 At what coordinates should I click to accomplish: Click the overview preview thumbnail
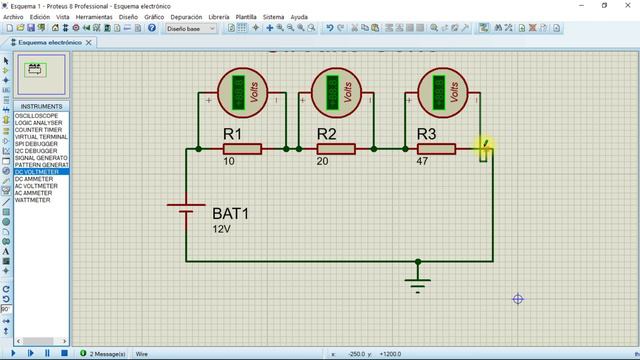pos(41,74)
